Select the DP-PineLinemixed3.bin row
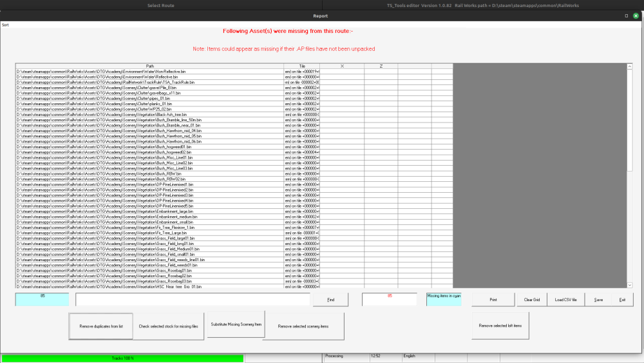This screenshot has height=363, width=644. [234, 195]
